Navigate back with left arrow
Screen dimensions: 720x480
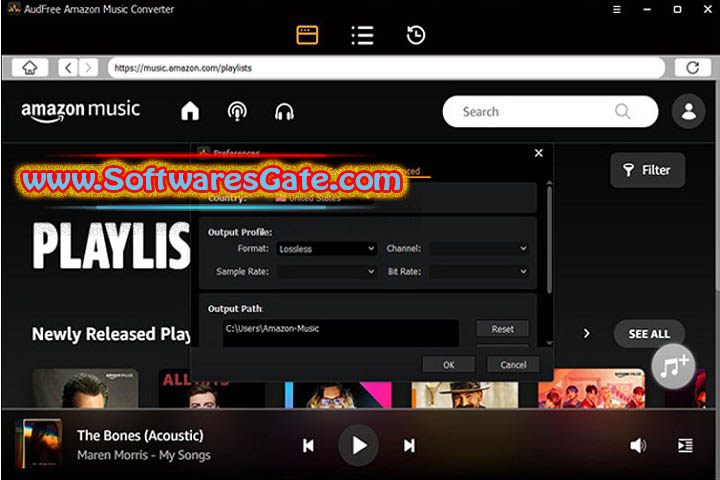pos(68,68)
